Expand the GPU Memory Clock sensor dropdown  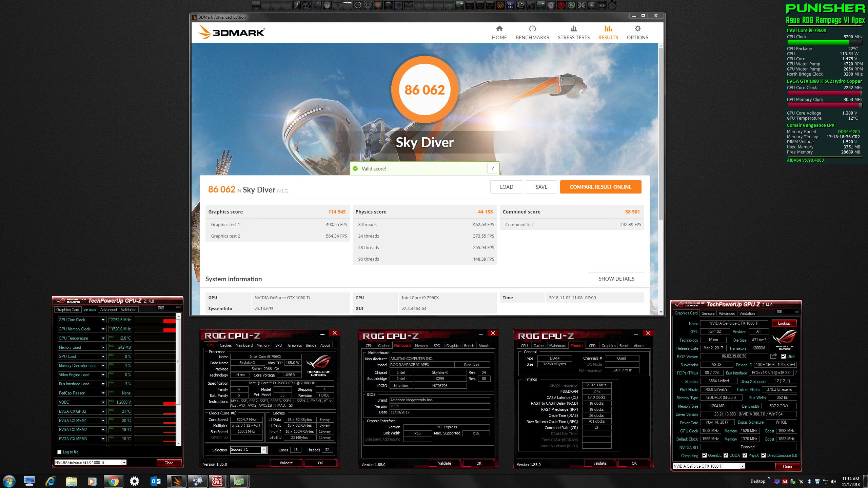(103, 329)
